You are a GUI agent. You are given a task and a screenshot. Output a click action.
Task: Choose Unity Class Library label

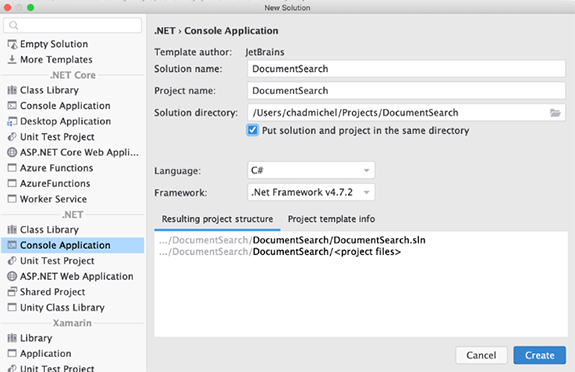tap(62, 307)
